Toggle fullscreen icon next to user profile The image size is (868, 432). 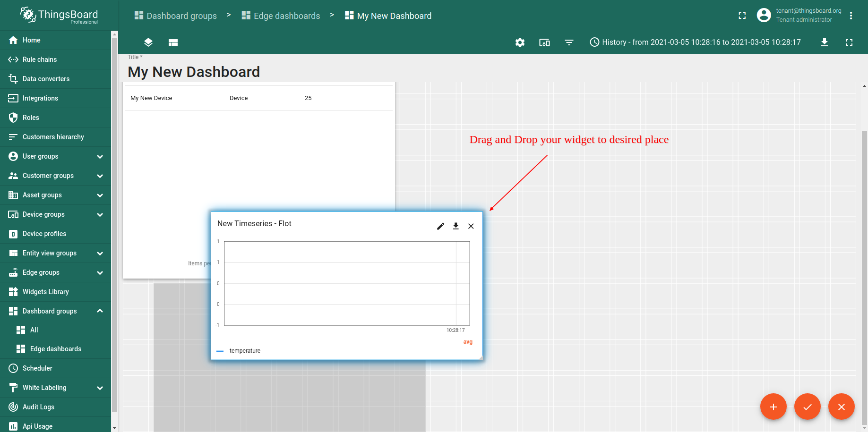coord(742,16)
